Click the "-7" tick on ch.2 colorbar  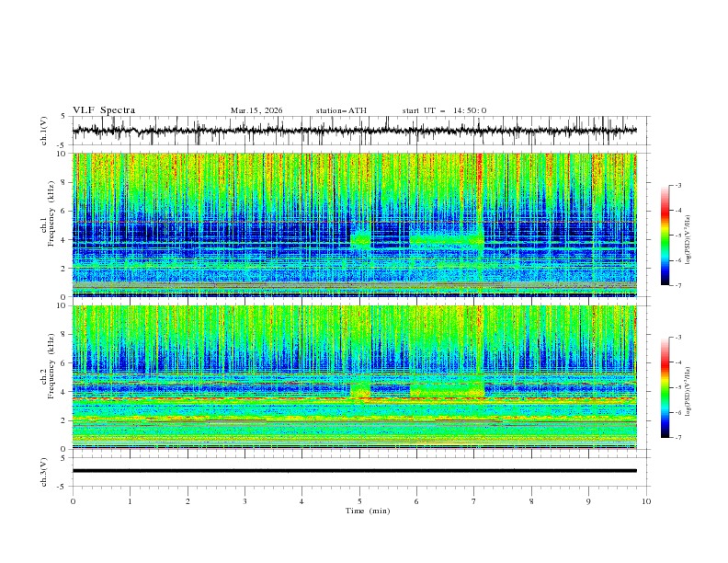[x=677, y=438]
